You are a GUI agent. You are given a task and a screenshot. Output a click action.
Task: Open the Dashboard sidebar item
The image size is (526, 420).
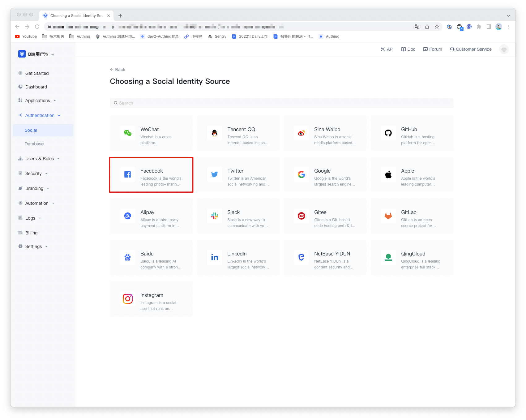(x=36, y=87)
